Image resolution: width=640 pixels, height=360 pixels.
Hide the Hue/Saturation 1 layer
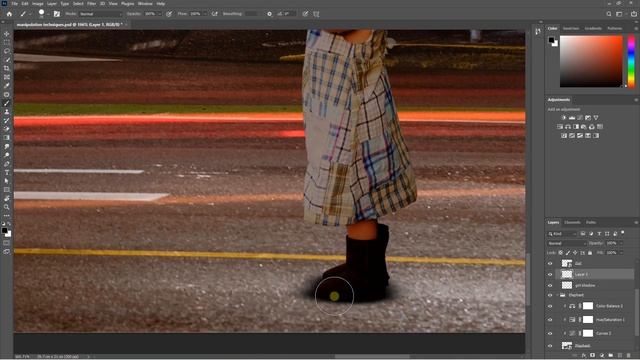coord(550,320)
